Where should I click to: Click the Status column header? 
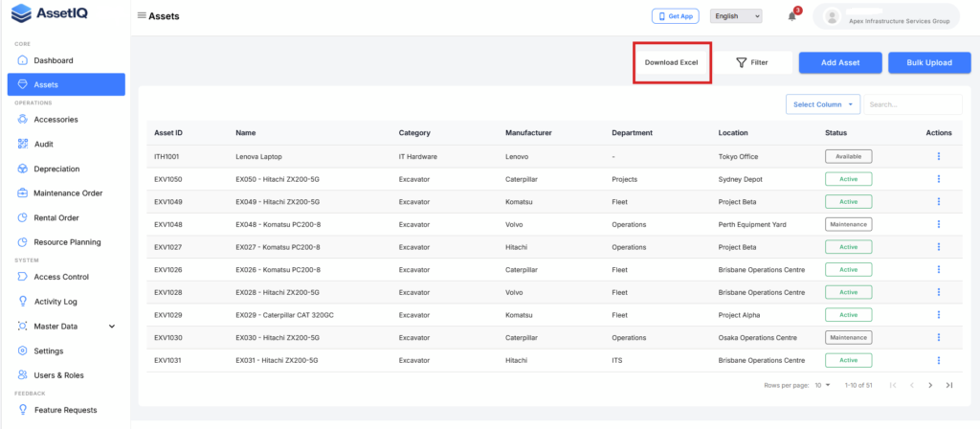tap(835, 132)
